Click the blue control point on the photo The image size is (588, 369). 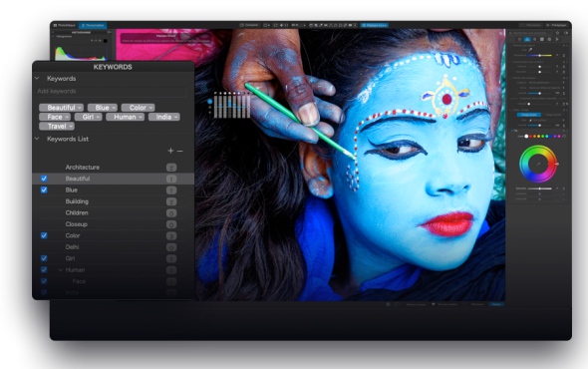coord(210,102)
